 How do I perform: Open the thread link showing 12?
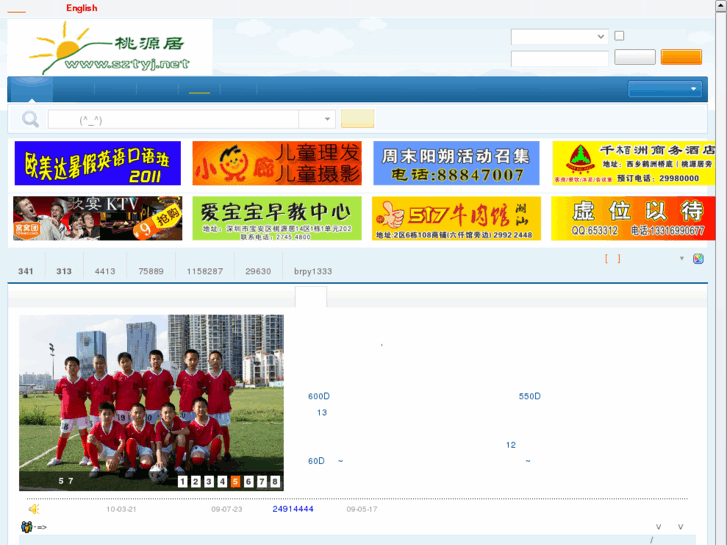pos(510,445)
